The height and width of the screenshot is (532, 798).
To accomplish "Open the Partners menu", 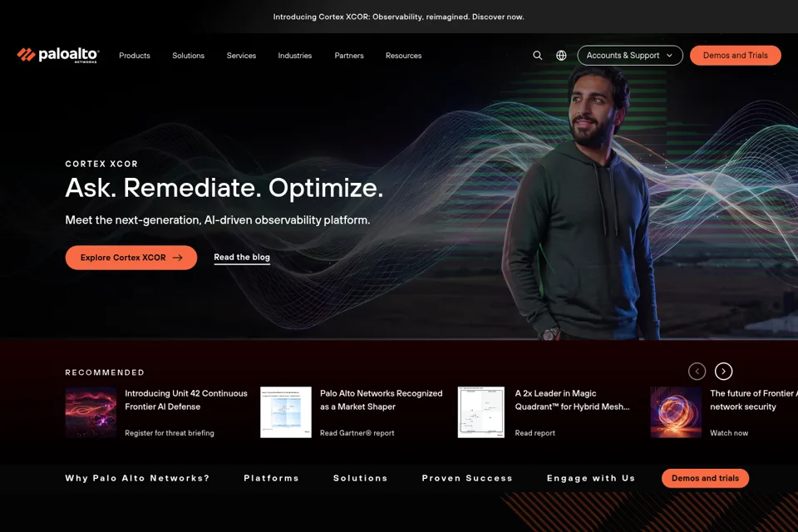I will pyautogui.click(x=349, y=56).
